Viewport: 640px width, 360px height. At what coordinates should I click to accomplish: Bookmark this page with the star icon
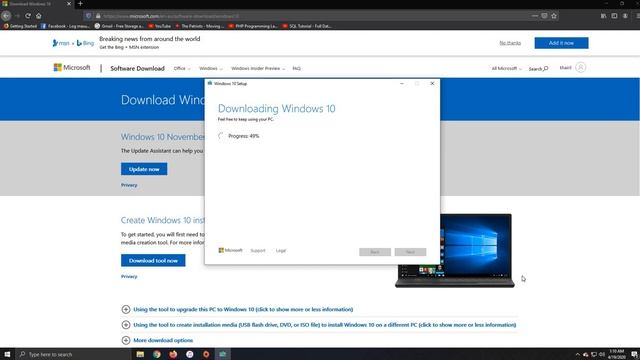554,16
